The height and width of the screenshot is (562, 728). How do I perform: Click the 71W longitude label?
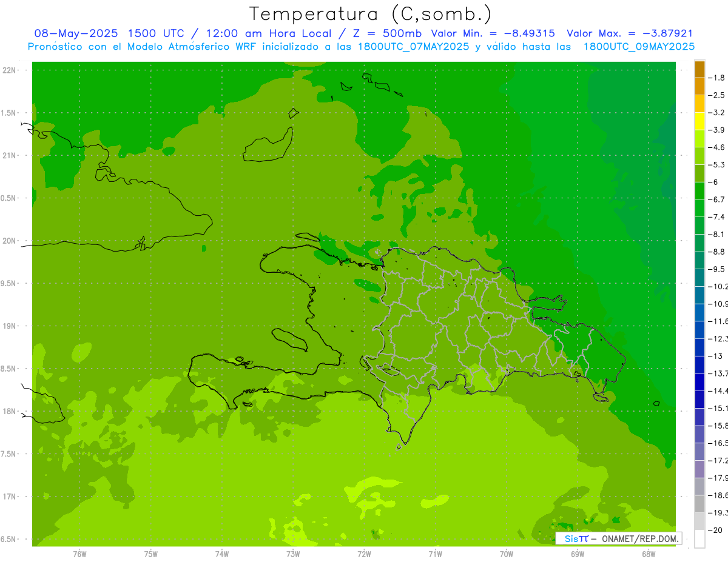[435, 554]
